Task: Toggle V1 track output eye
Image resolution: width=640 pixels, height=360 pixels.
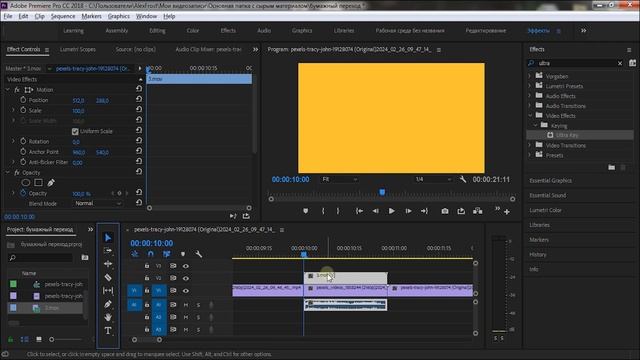Action: (186, 291)
